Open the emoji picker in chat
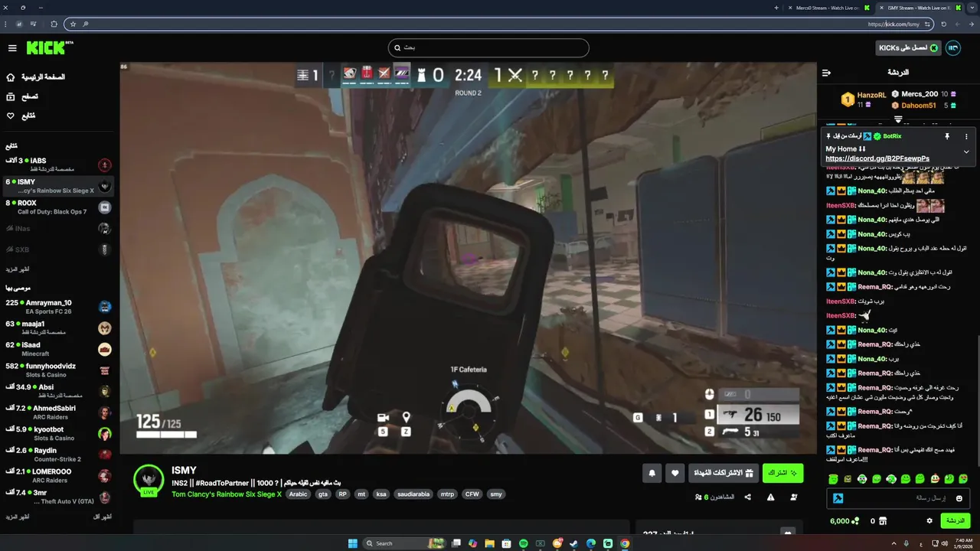 [959, 498]
